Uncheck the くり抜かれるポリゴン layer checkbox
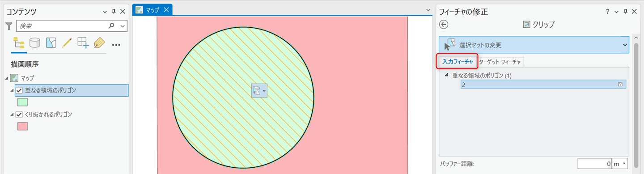 click(x=19, y=115)
